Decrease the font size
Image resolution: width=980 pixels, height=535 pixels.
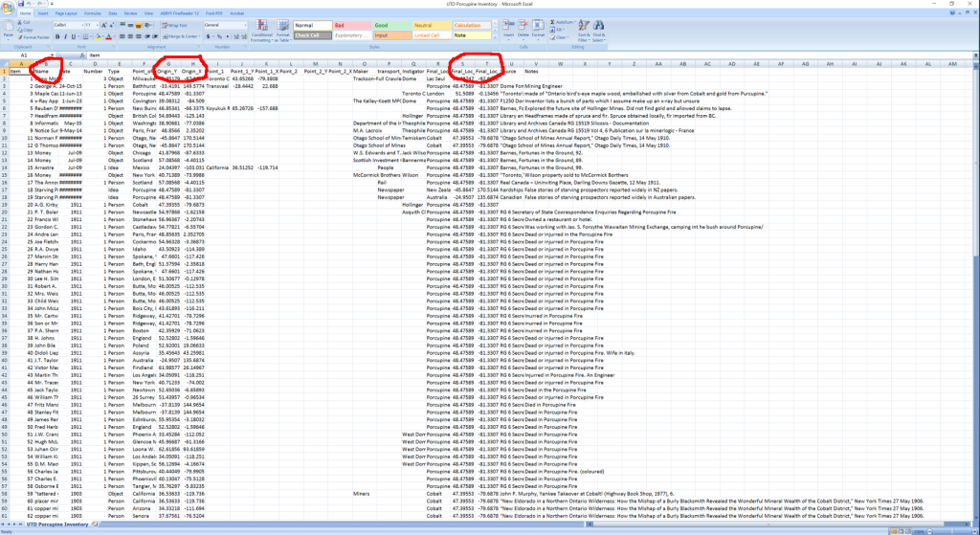[111, 25]
